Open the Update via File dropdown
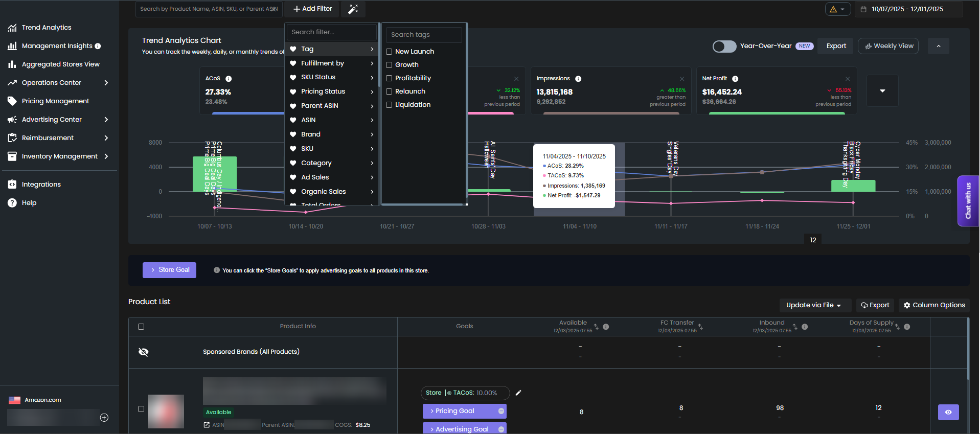The height and width of the screenshot is (434, 980). point(815,305)
